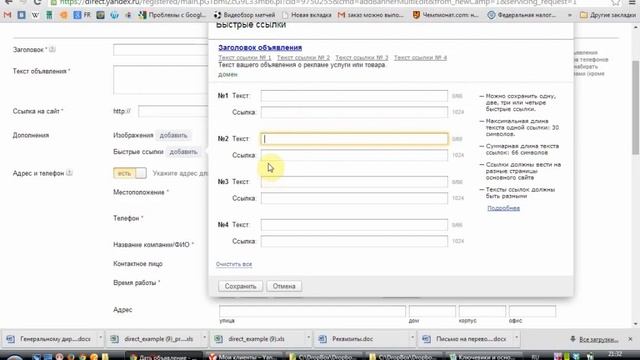Open the Все загрузки link
This screenshot has height=360, width=640.
tap(598, 339)
